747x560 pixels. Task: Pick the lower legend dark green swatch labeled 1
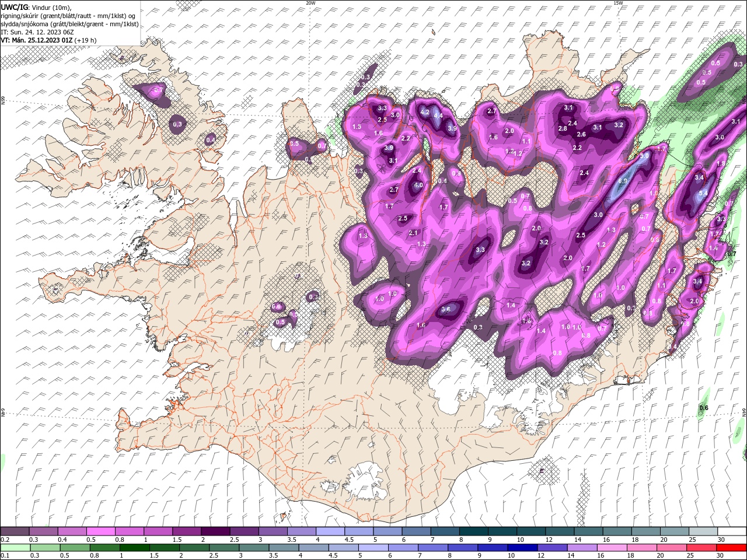click(x=135, y=547)
